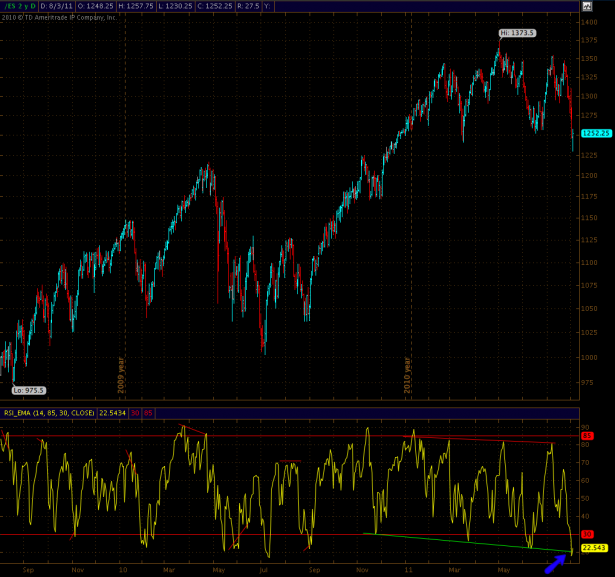Click the Mar label after 11 on time axis
Viewport: 615px width, 577px height.
pos(454,570)
